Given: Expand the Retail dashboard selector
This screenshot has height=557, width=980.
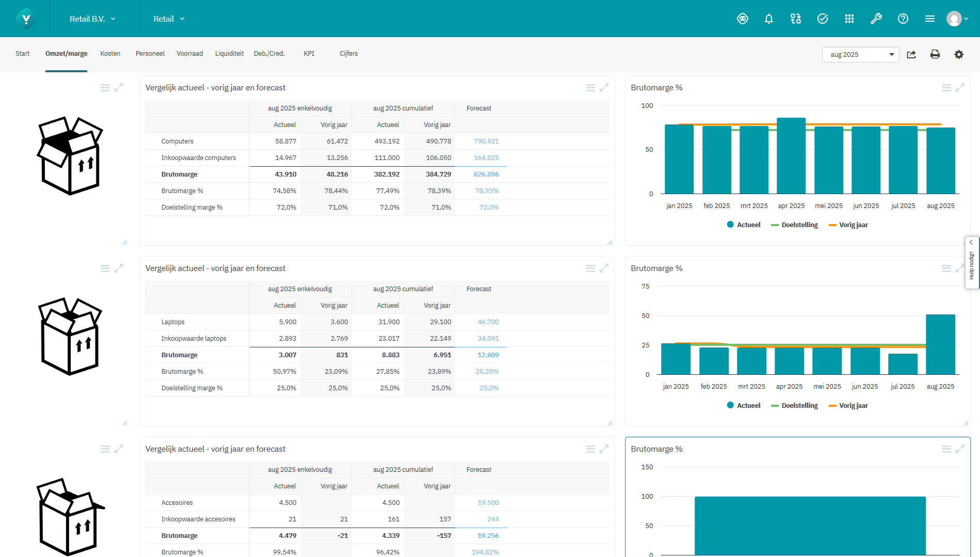Looking at the screenshot, I should coord(168,19).
